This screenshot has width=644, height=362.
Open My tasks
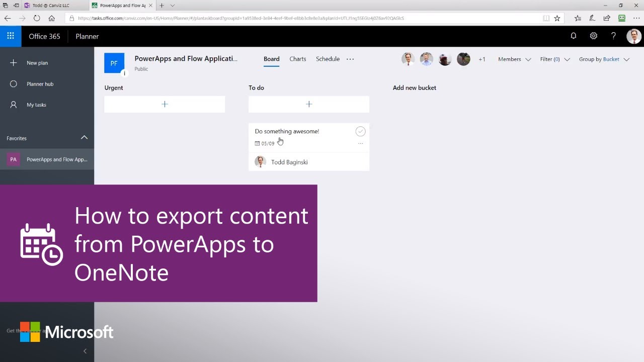pos(47,105)
